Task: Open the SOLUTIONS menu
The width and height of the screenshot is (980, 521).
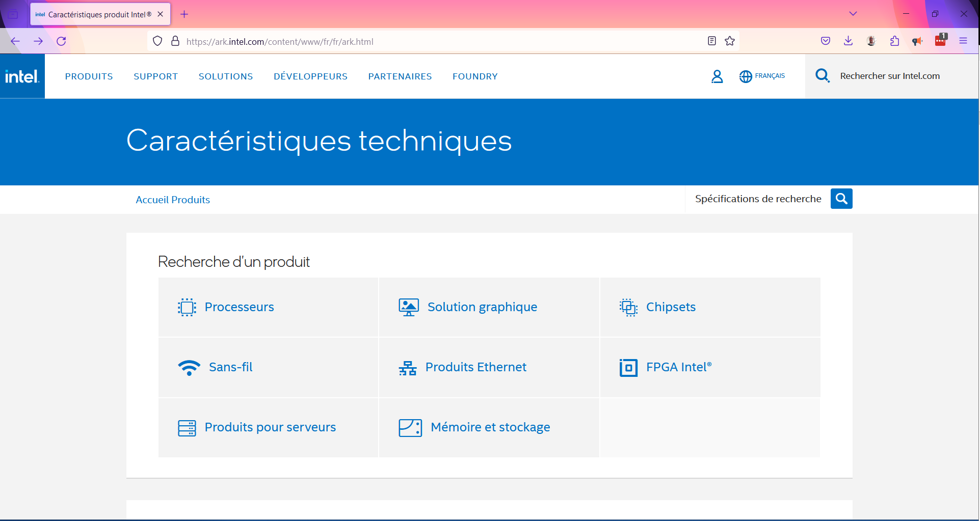Action: pyautogui.click(x=226, y=76)
